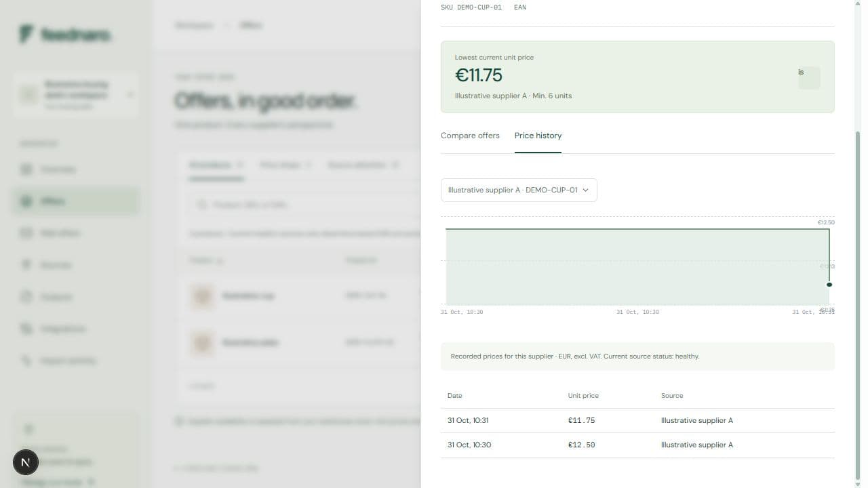Click the drawer's vertical scrollbar
The height and width of the screenshot is (488, 868).
[857, 305]
